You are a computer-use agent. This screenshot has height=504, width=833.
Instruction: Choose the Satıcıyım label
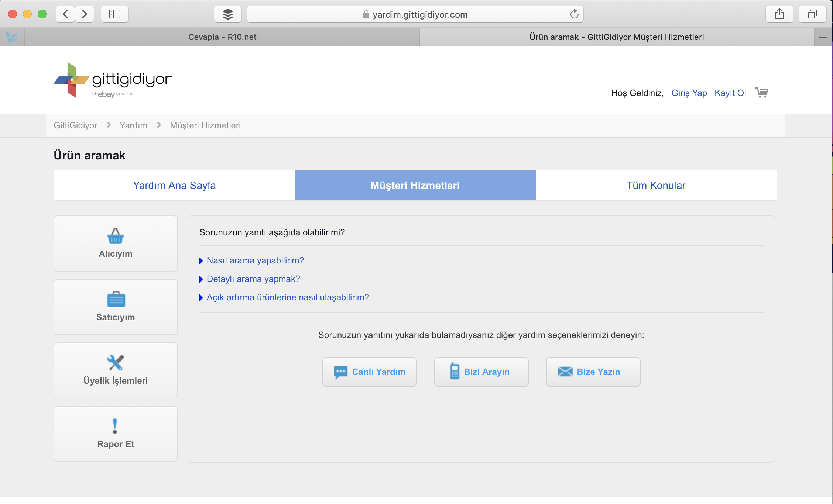click(x=116, y=317)
